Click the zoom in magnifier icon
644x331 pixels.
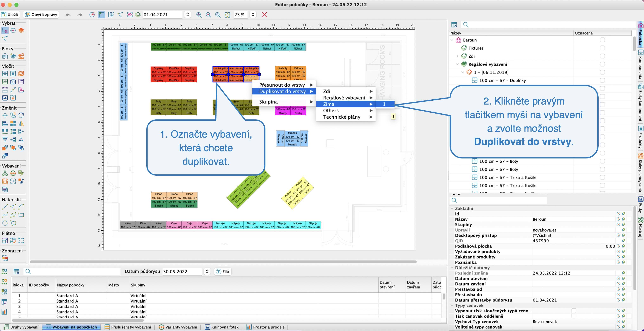point(199,15)
